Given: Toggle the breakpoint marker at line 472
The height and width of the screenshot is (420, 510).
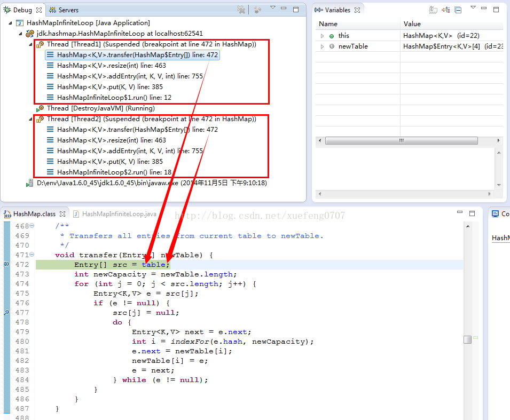Looking at the screenshot, I should coord(6,264).
